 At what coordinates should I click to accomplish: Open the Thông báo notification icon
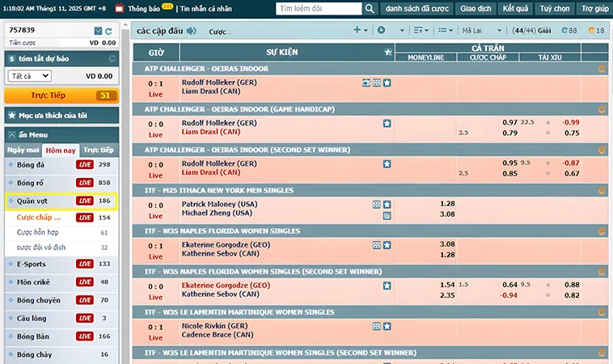120,8
